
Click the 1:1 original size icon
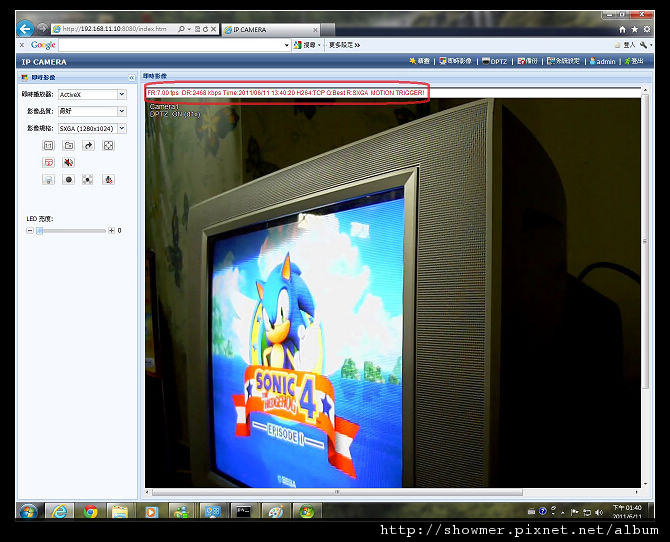pyautogui.click(x=48, y=146)
